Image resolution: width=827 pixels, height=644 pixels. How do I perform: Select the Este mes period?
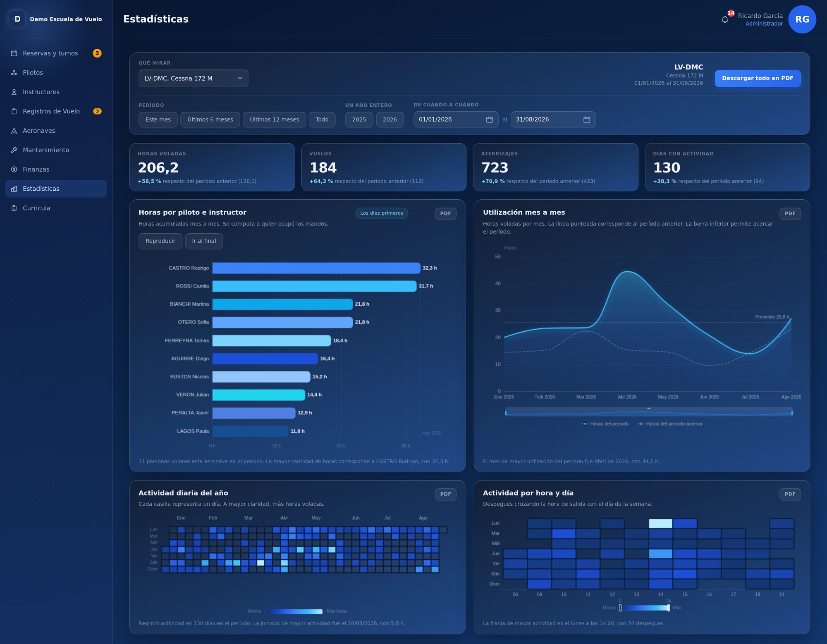coord(158,120)
